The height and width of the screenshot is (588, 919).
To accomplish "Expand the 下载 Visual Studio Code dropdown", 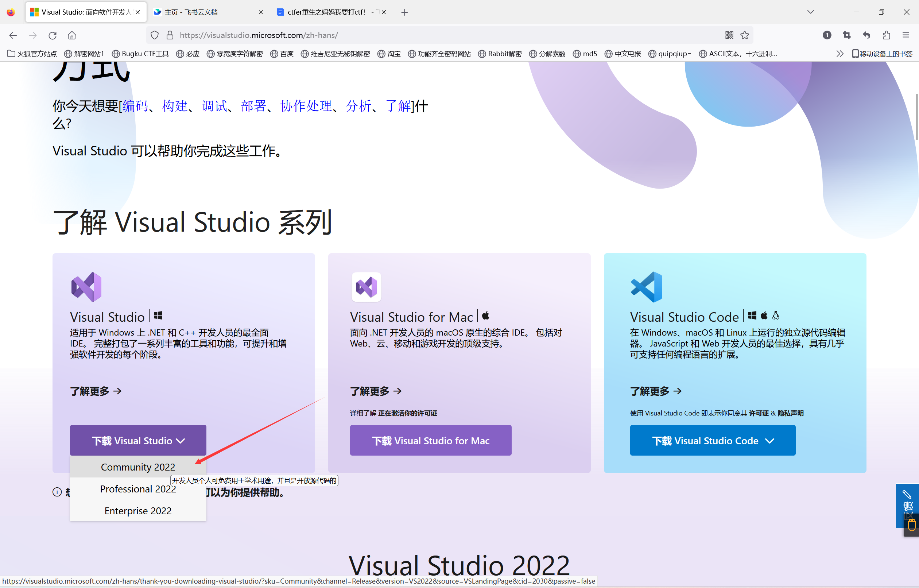I will 713,441.
